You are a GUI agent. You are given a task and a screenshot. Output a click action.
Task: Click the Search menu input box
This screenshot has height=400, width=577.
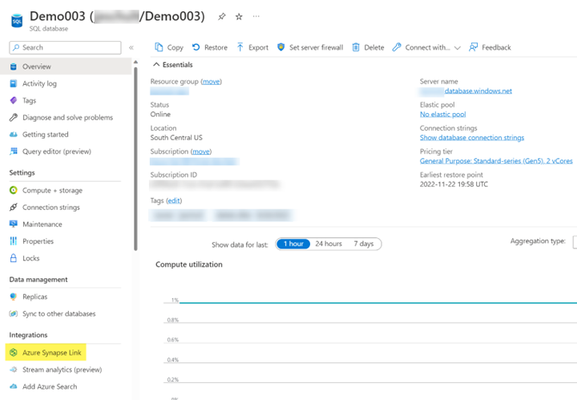click(65, 47)
